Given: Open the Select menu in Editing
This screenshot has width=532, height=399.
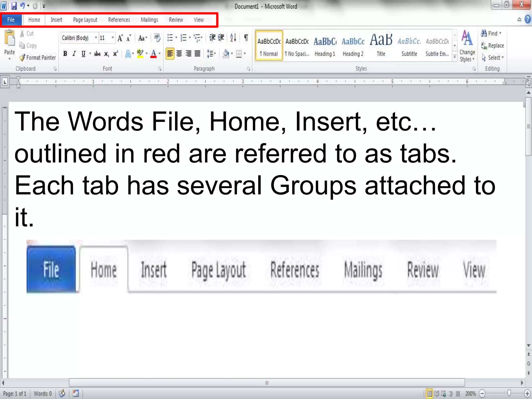Looking at the screenshot, I should pyautogui.click(x=493, y=57).
